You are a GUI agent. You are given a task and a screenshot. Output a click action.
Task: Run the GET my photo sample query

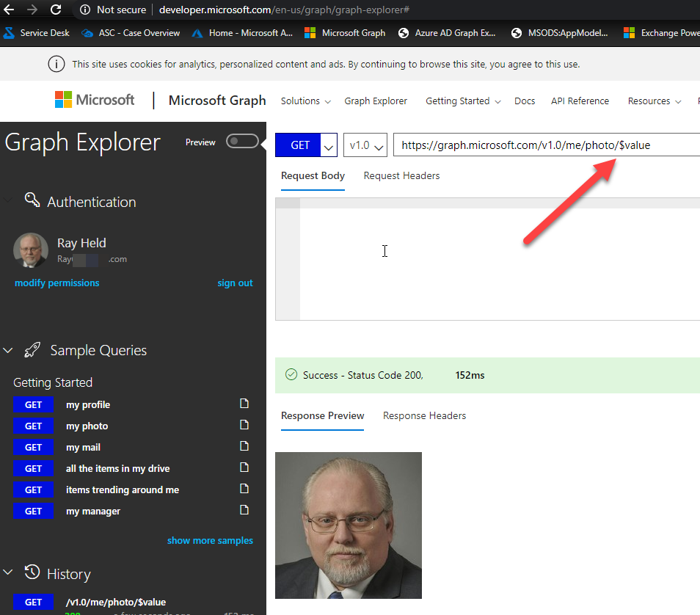tap(33, 426)
